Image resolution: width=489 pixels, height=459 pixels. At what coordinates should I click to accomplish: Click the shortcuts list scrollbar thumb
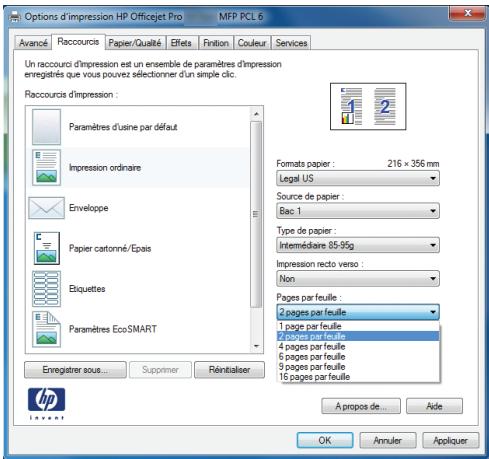(x=256, y=214)
